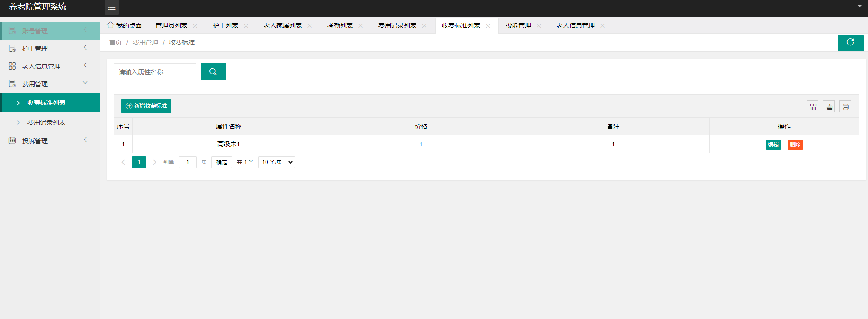Close the 考勤列表 tab

(x=361, y=26)
